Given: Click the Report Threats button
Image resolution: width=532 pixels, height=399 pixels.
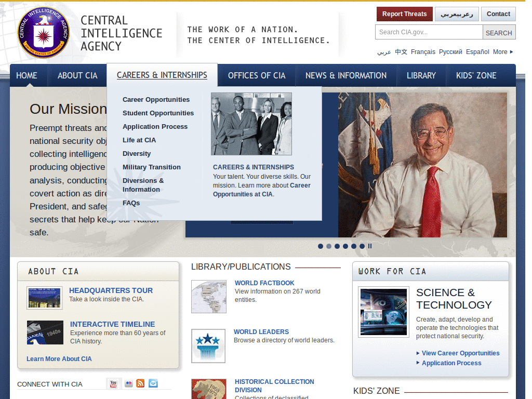Looking at the screenshot, I should 404,14.
